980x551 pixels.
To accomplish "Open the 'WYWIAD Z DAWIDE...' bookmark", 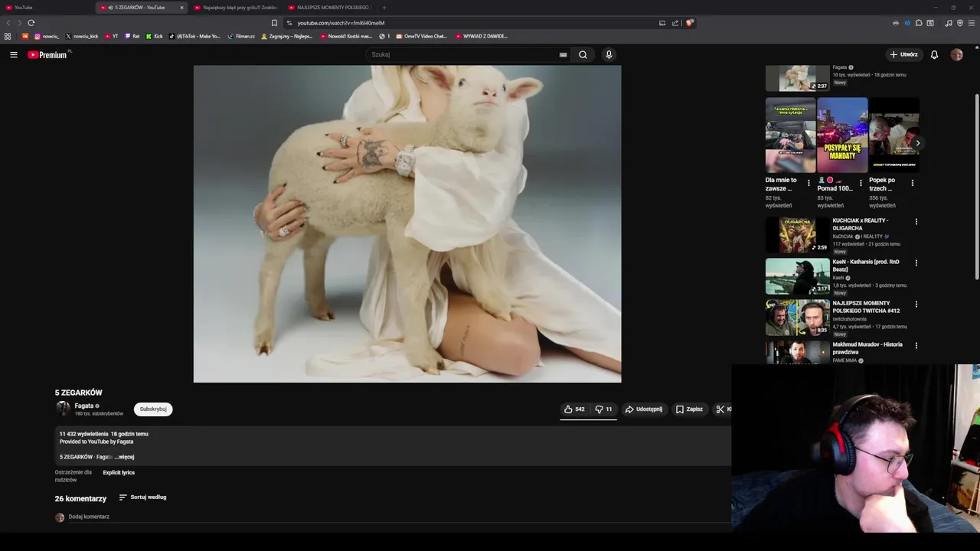I will click(482, 36).
